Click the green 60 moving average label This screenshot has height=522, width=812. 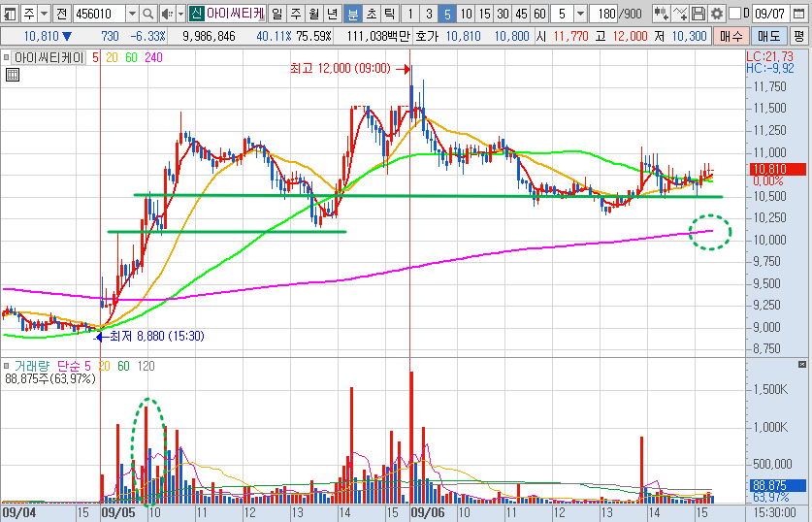(x=132, y=57)
